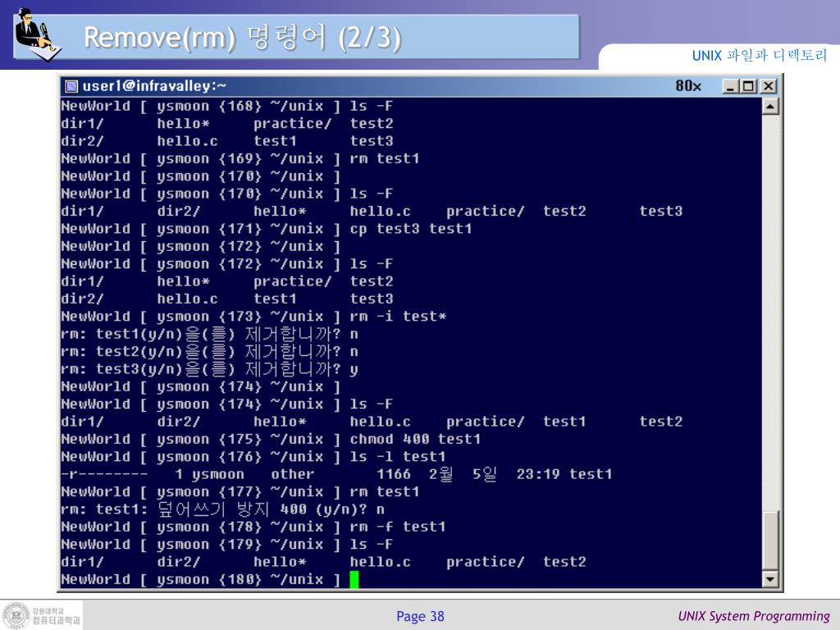The image size is (840, 630).
Task: Click the green terminal cursor at prompt 180
Action: 354,580
